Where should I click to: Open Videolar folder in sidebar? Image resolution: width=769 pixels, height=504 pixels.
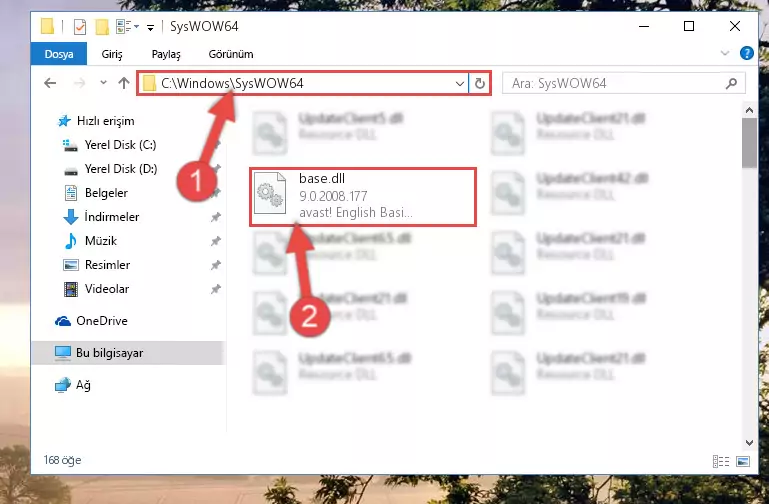[x=106, y=289]
